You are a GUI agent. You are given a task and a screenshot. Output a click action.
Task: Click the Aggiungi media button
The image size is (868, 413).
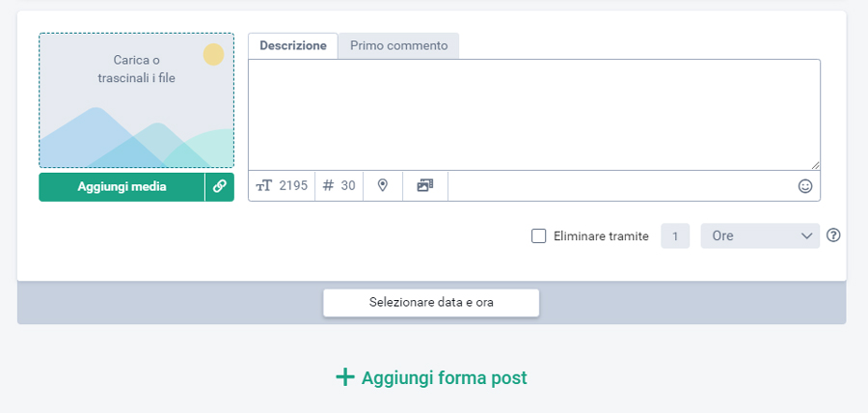tap(122, 186)
